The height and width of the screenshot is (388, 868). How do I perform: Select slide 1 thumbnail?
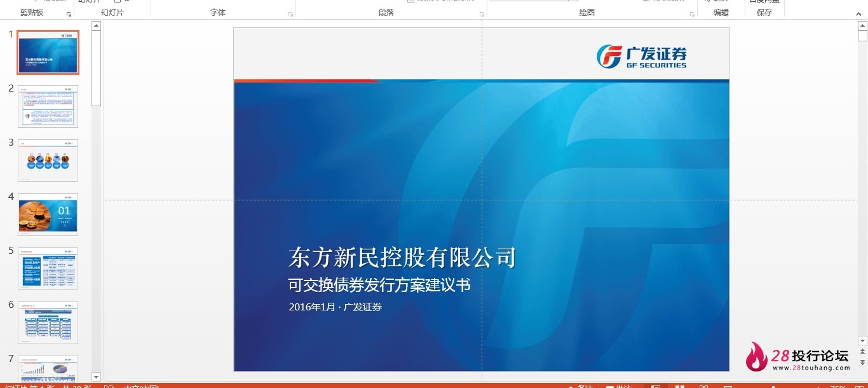pyautogui.click(x=48, y=52)
